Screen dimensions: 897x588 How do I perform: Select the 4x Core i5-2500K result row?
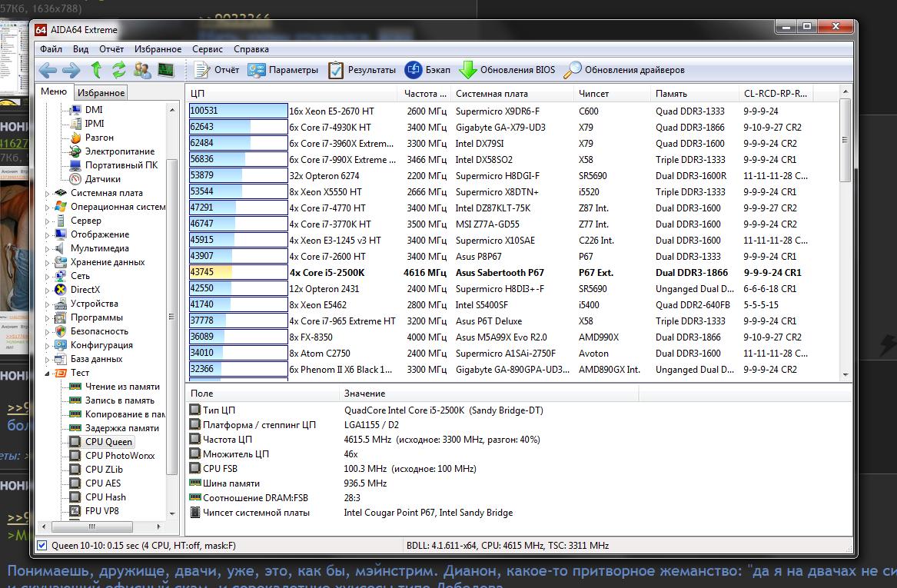click(x=512, y=272)
